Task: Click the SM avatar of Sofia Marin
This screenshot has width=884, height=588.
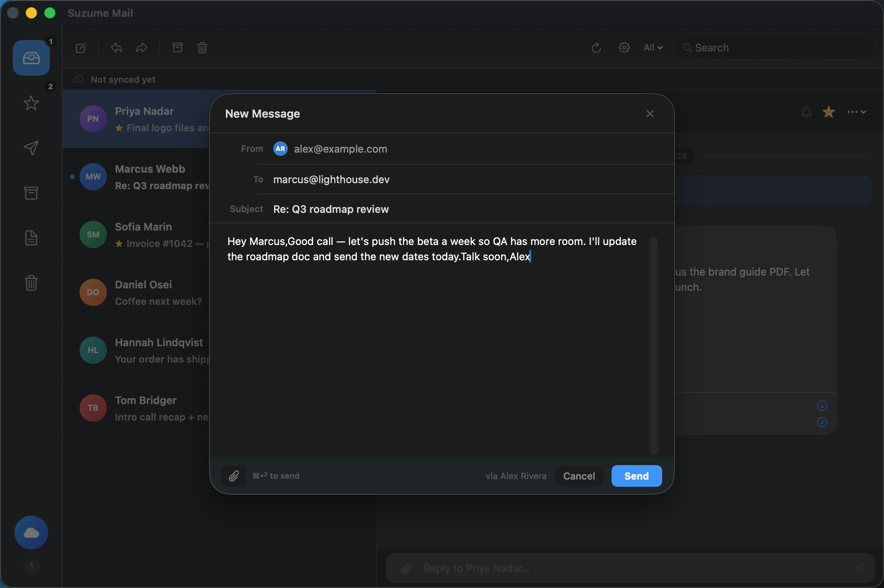Action: 93,235
